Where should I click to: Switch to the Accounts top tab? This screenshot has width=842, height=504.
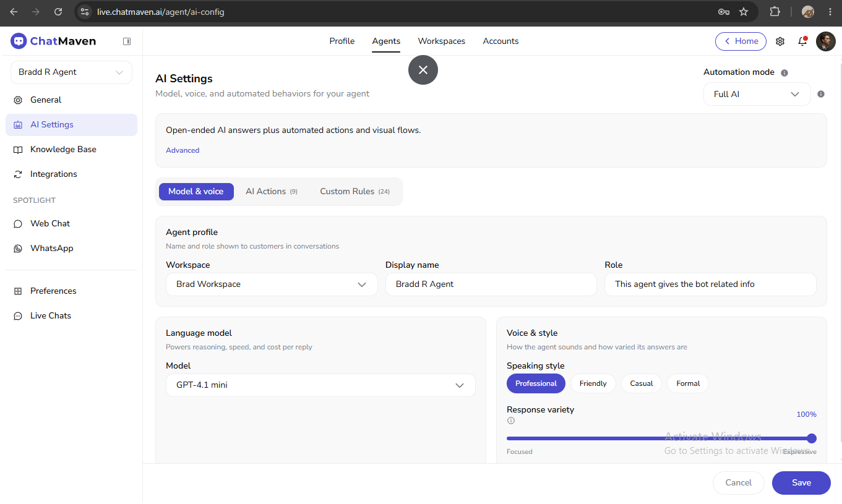click(x=500, y=41)
